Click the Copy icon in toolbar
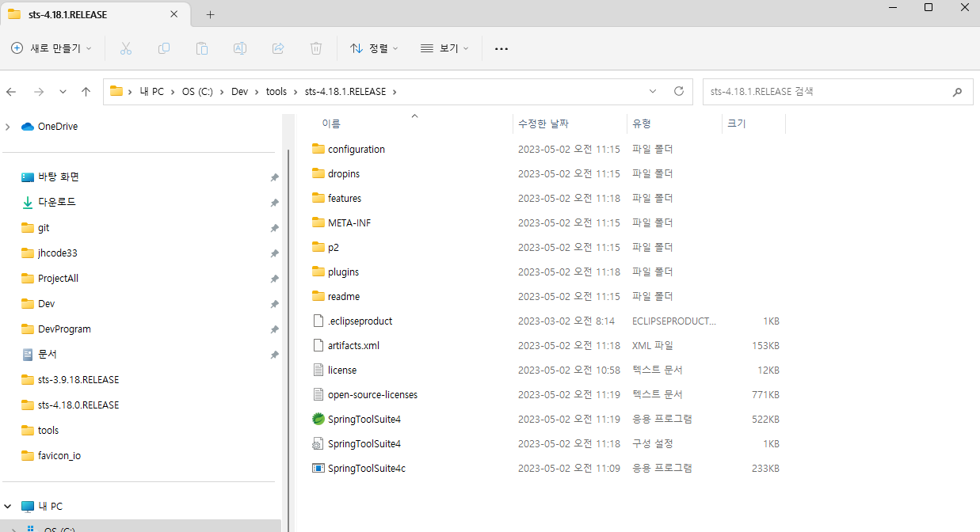This screenshot has height=532, width=980. (164, 48)
